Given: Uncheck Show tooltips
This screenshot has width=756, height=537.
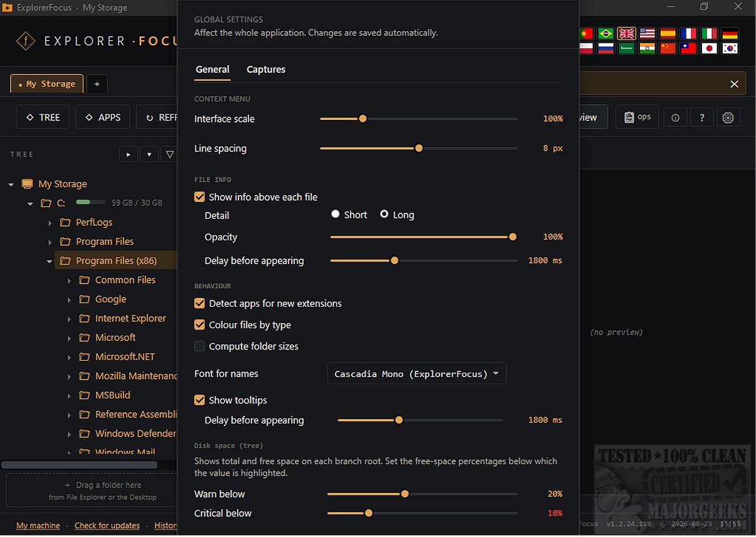Looking at the screenshot, I should coord(200,400).
